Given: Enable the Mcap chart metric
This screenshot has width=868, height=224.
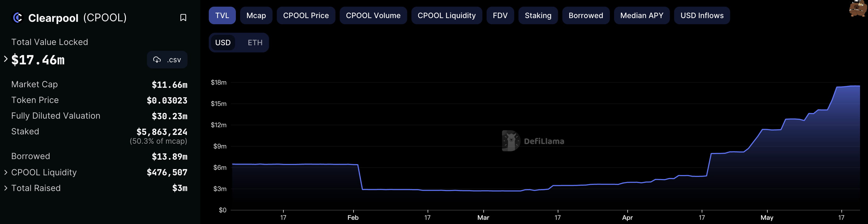Looking at the screenshot, I should 256,15.
